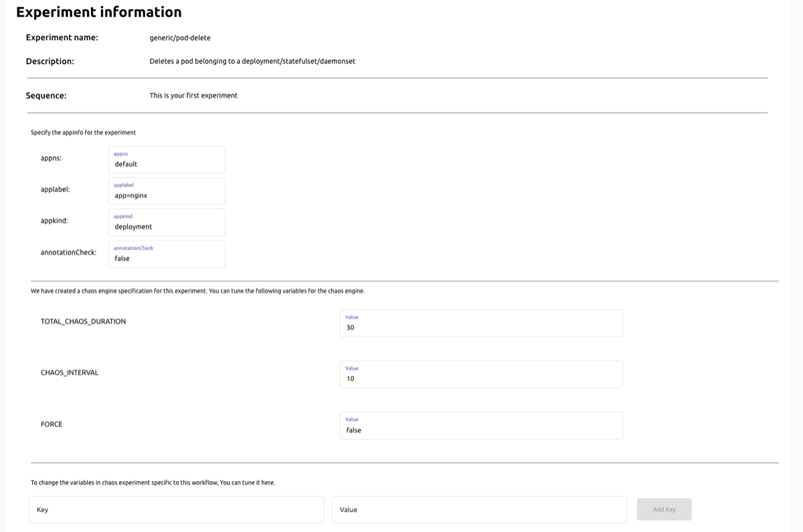Click the Experiment information heading
Viewport: 803px width, 532px height.
click(98, 12)
